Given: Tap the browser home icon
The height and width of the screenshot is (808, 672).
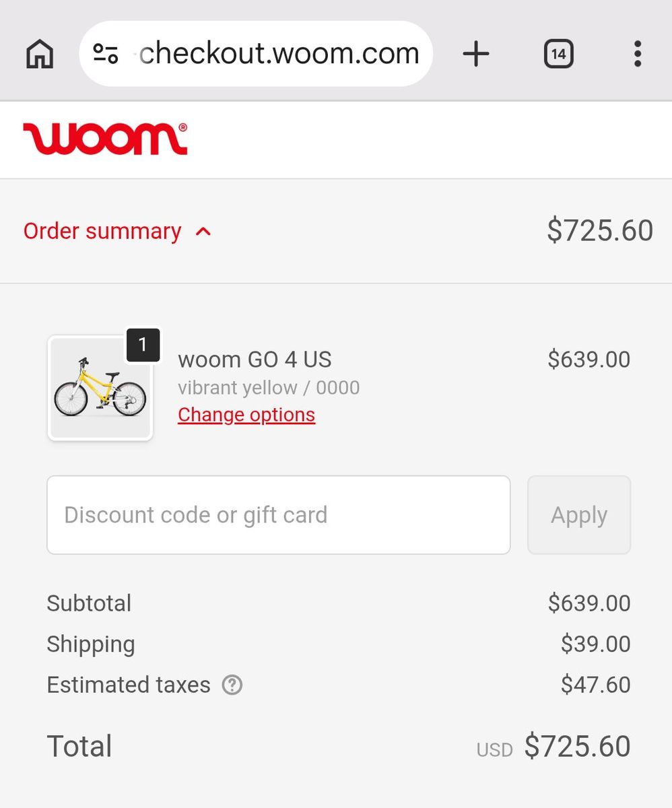Looking at the screenshot, I should pos(40,54).
